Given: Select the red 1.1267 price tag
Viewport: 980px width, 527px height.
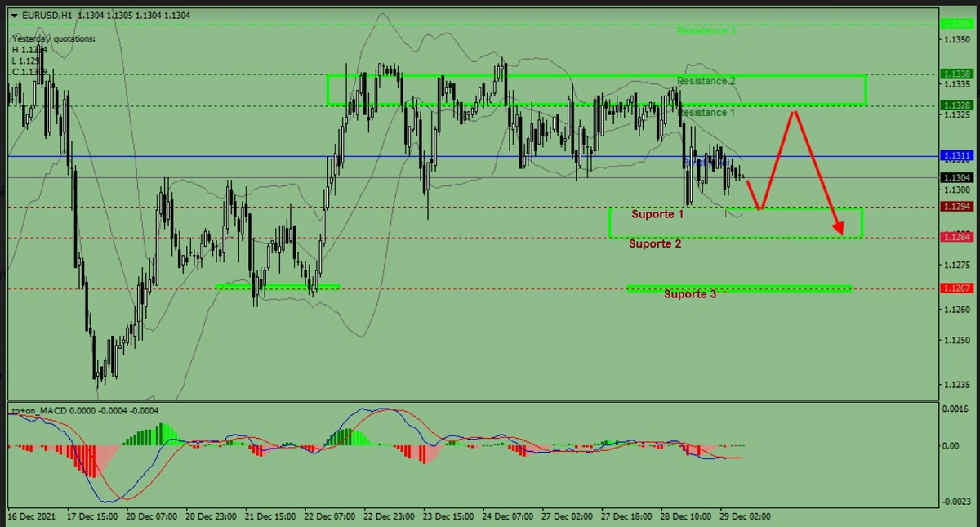Looking at the screenshot, I should pos(955,288).
